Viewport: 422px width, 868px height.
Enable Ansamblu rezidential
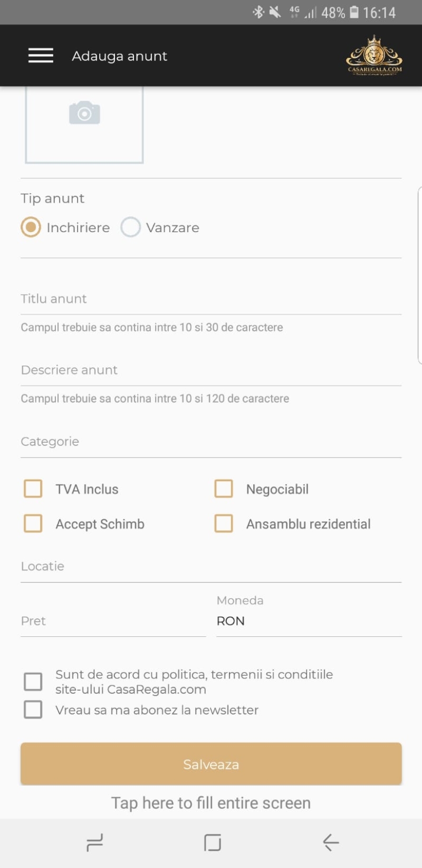pyautogui.click(x=224, y=523)
